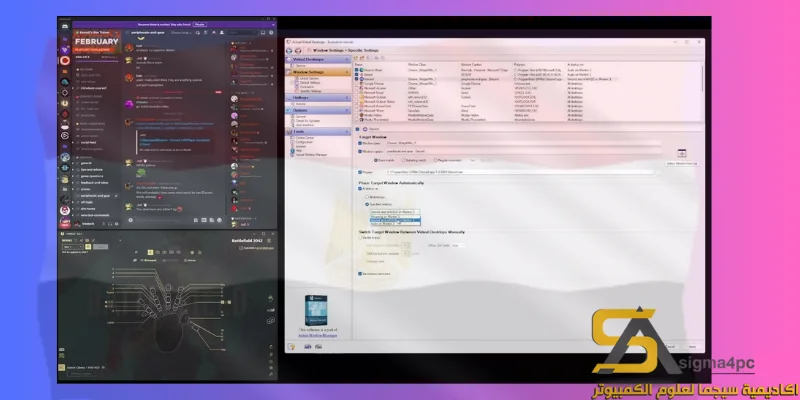Open Exclusions in sidebar
800x400 pixels.
click(307, 87)
